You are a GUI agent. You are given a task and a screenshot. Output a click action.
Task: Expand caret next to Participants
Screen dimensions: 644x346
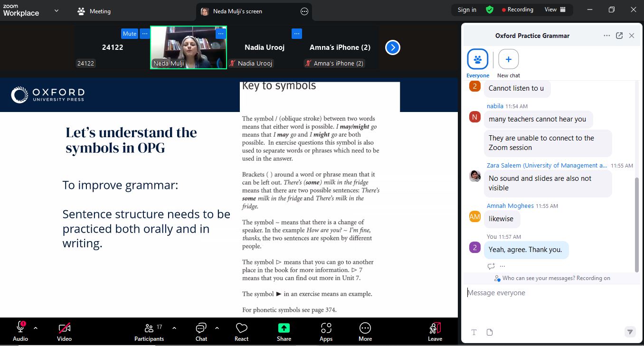[174, 328]
